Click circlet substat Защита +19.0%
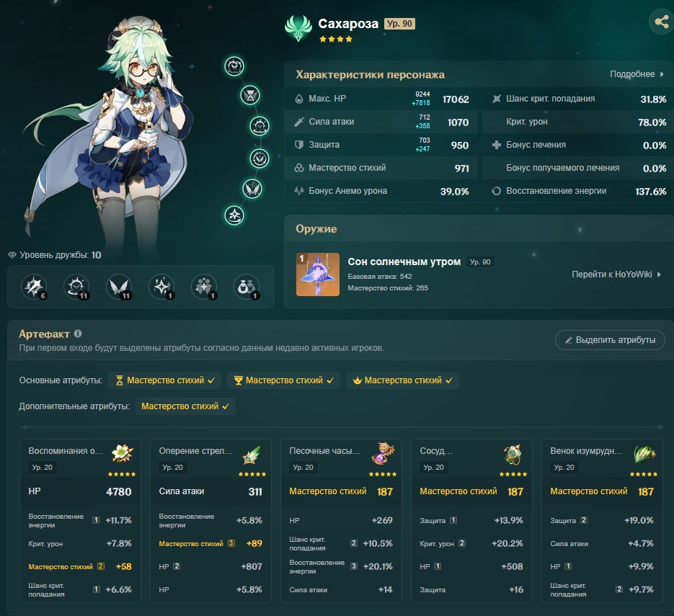Image resolution: width=674 pixels, height=616 pixels. 602,520
